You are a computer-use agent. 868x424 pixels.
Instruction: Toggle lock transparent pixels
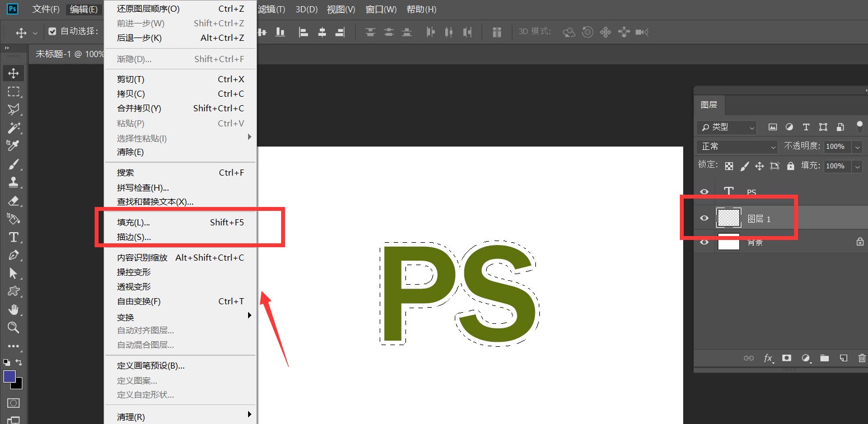pyautogui.click(x=729, y=166)
